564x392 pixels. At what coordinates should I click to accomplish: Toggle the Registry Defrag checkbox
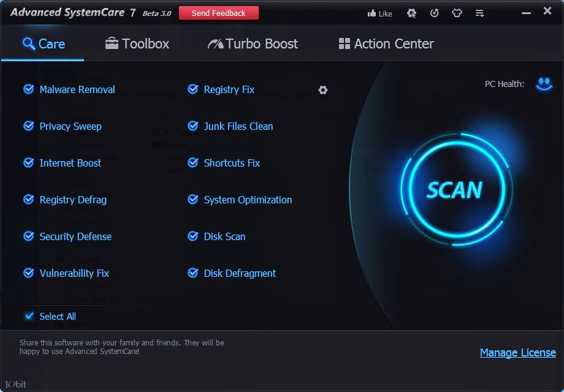[28, 199]
